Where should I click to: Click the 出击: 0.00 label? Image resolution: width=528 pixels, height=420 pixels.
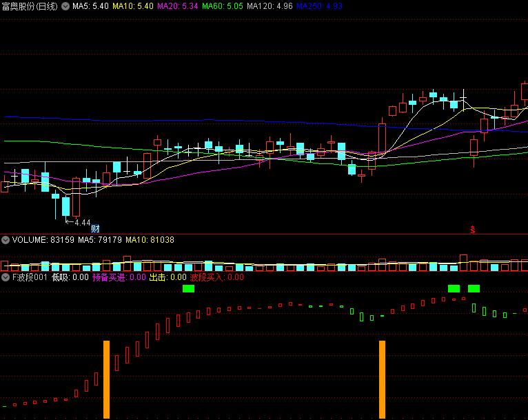[x=167, y=277]
